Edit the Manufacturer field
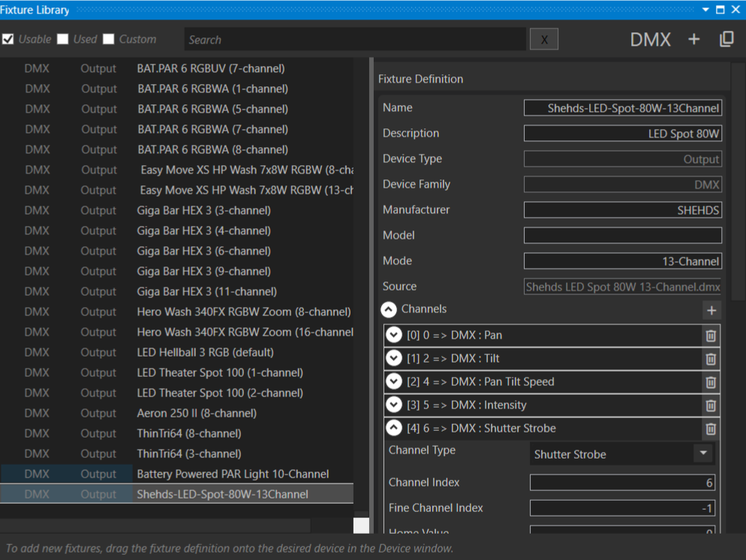Screen dimensions: 746x560 click(x=623, y=210)
